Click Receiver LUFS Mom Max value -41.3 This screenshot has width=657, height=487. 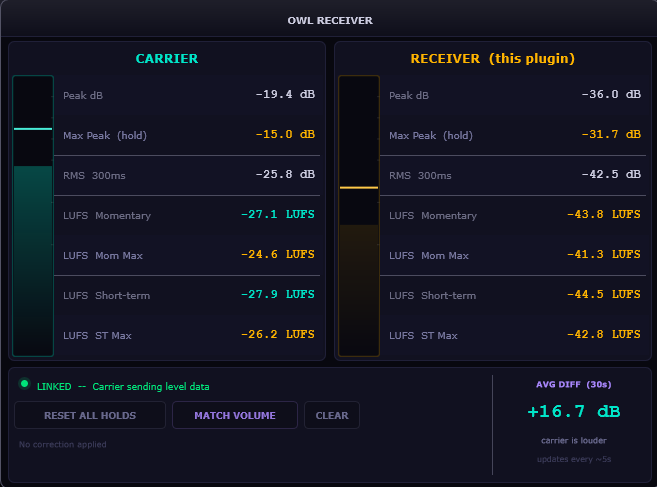click(x=603, y=255)
